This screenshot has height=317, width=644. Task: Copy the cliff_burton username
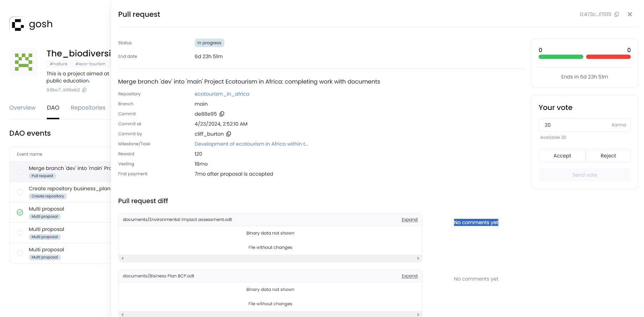[229, 134]
